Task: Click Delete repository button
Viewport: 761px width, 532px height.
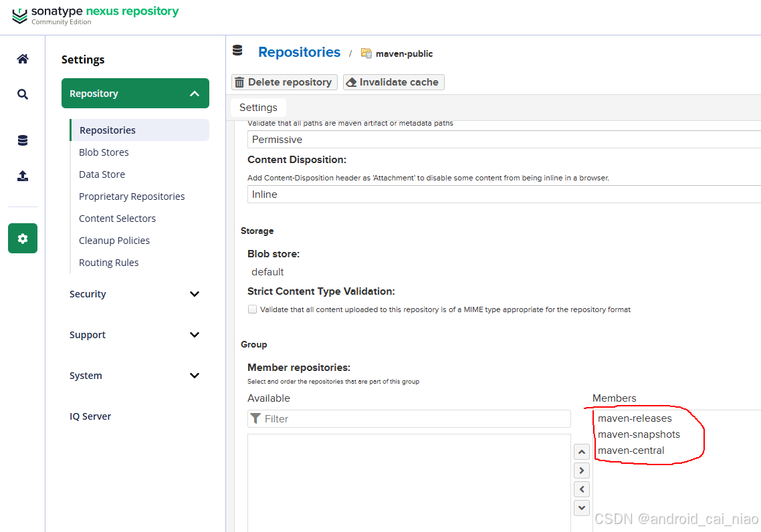Action: (x=284, y=82)
